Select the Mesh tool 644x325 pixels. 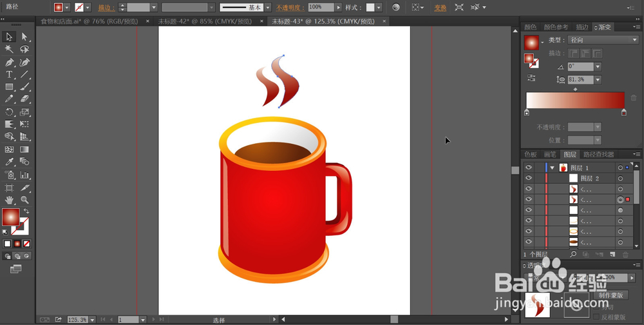tap(9, 150)
